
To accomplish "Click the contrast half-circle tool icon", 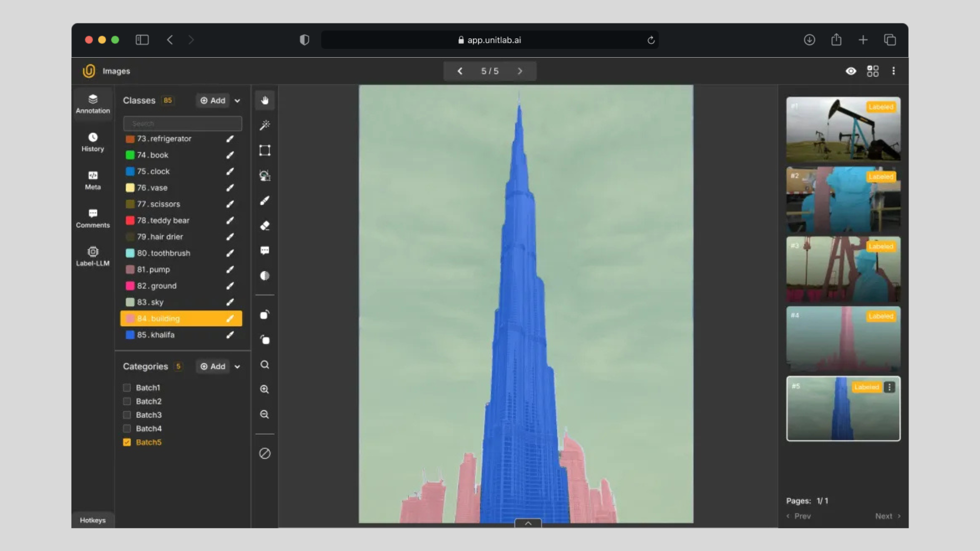I will point(264,275).
